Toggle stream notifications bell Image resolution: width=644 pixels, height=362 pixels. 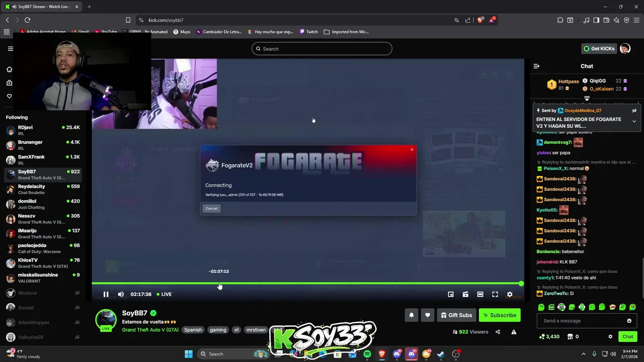coord(412,315)
